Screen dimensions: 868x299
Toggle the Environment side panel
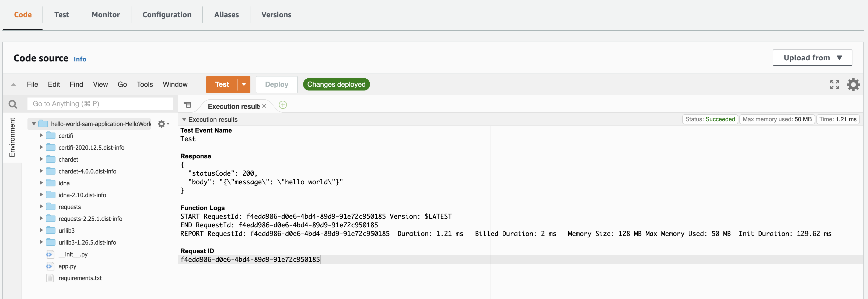coord(12,138)
